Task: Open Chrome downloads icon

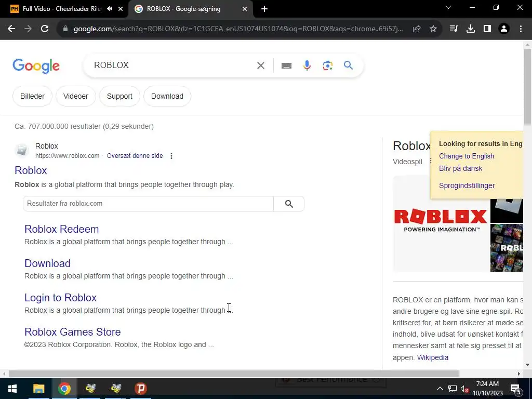Action: click(471, 29)
